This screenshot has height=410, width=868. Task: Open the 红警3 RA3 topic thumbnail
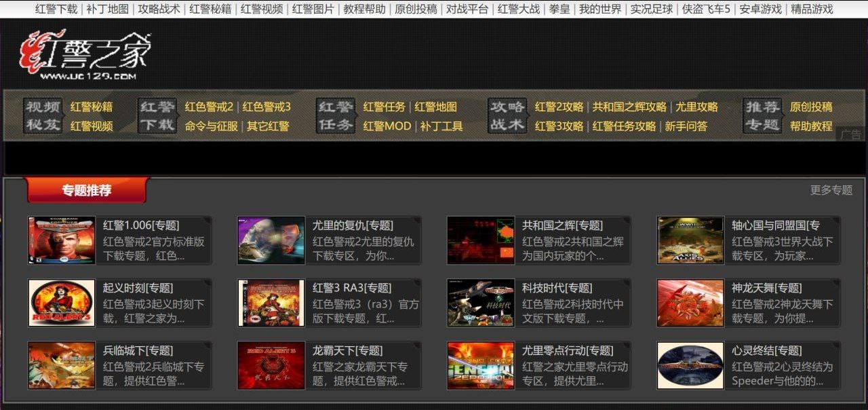271,303
